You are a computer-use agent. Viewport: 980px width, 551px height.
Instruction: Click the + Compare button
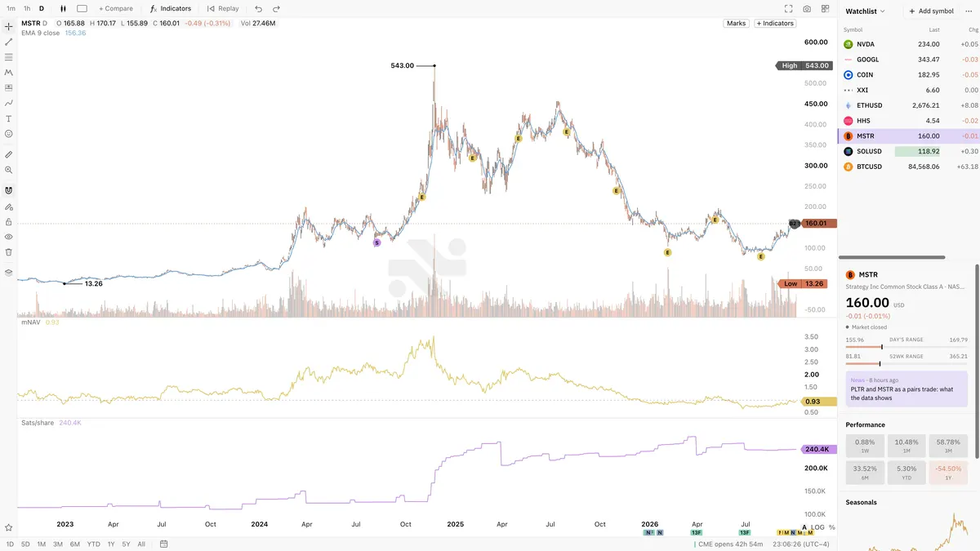(116, 9)
